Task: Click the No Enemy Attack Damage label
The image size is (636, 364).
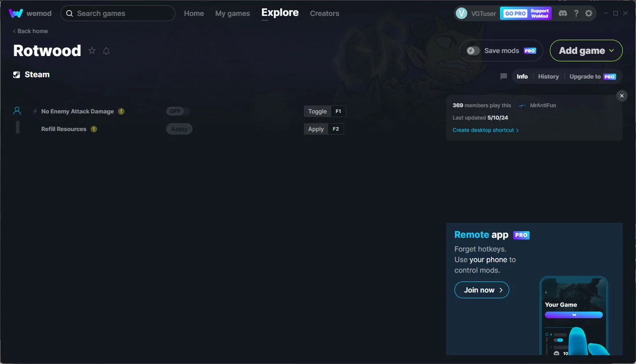Action: point(77,111)
